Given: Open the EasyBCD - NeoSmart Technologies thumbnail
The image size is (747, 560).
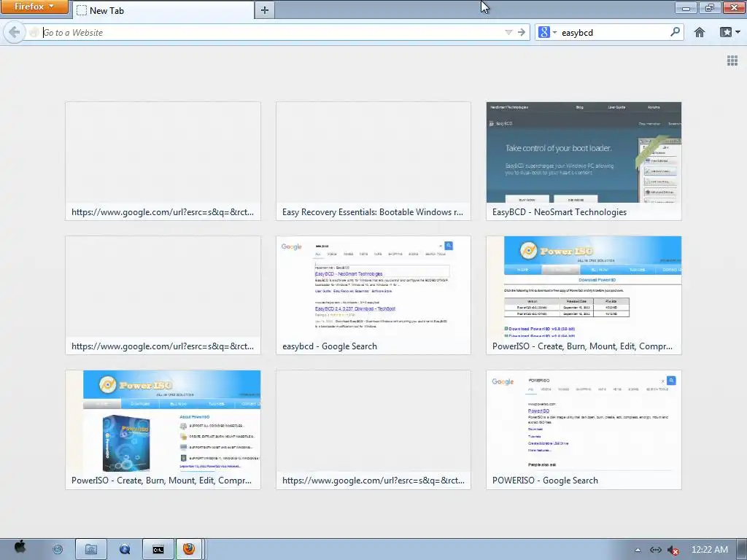Looking at the screenshot, I should tap(584, 161).
